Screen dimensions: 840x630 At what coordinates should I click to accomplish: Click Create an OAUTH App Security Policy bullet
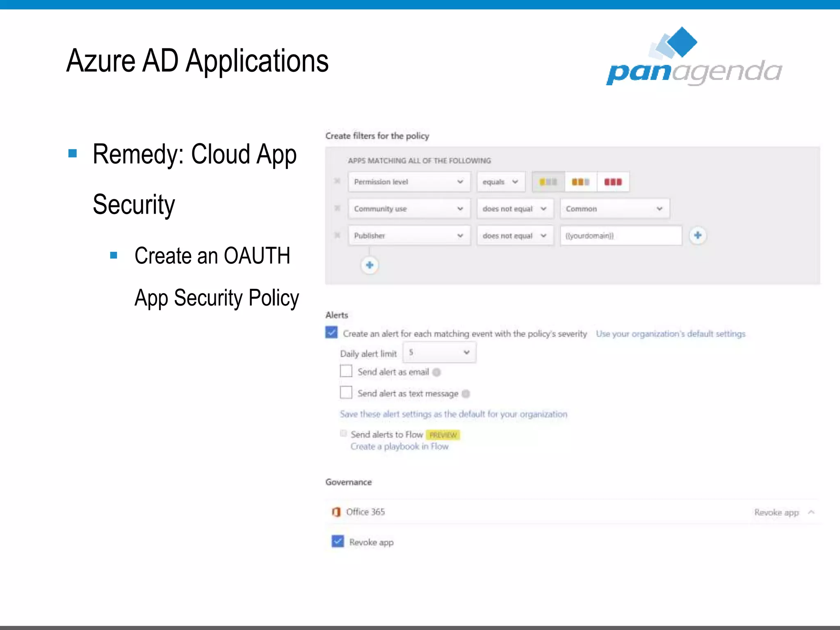coord(217,277)
